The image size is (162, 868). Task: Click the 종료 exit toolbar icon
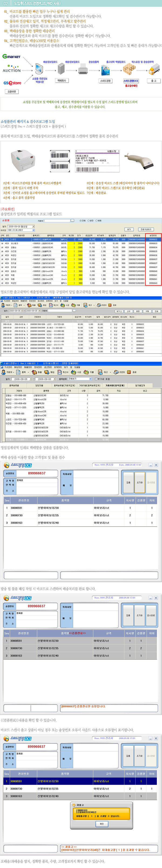[112, 305]
